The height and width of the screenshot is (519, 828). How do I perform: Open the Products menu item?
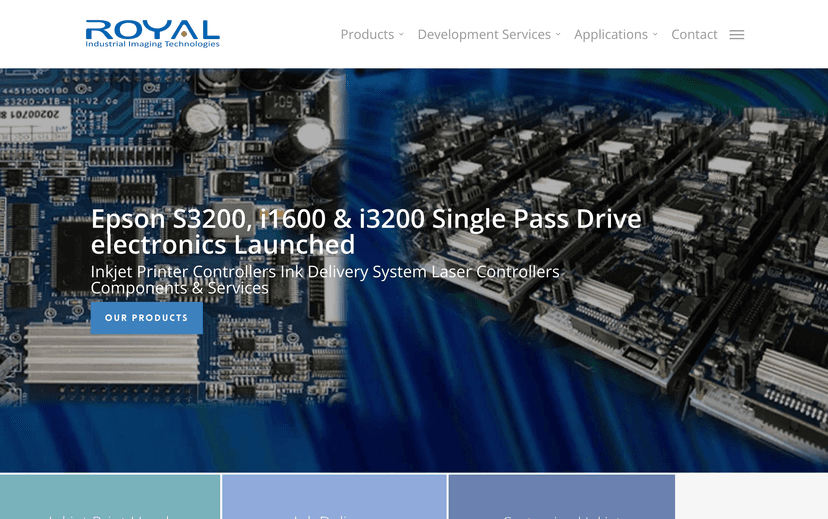coord(367,35)
